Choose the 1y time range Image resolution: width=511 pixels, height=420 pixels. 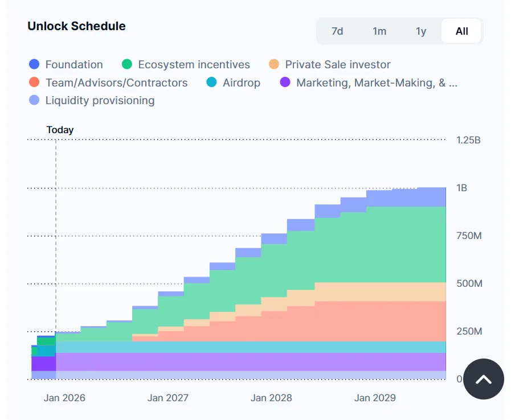421,31
